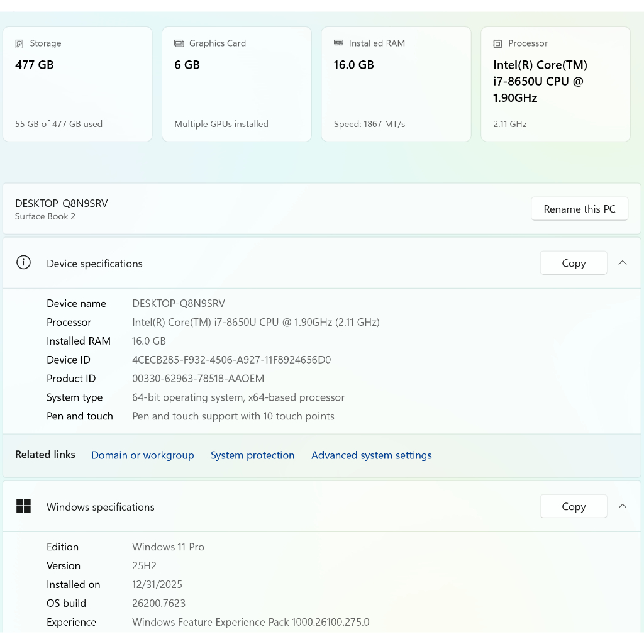
Task: Open the System protection link
Action: click(x=252, y=455)
